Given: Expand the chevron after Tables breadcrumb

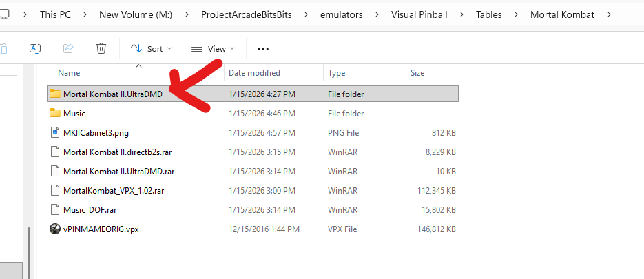Looking at the screenshot, I should tap(516, 14).
